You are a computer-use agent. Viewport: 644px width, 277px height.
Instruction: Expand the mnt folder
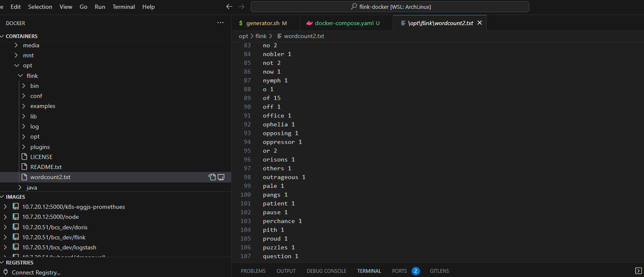(x=16, y=55)
